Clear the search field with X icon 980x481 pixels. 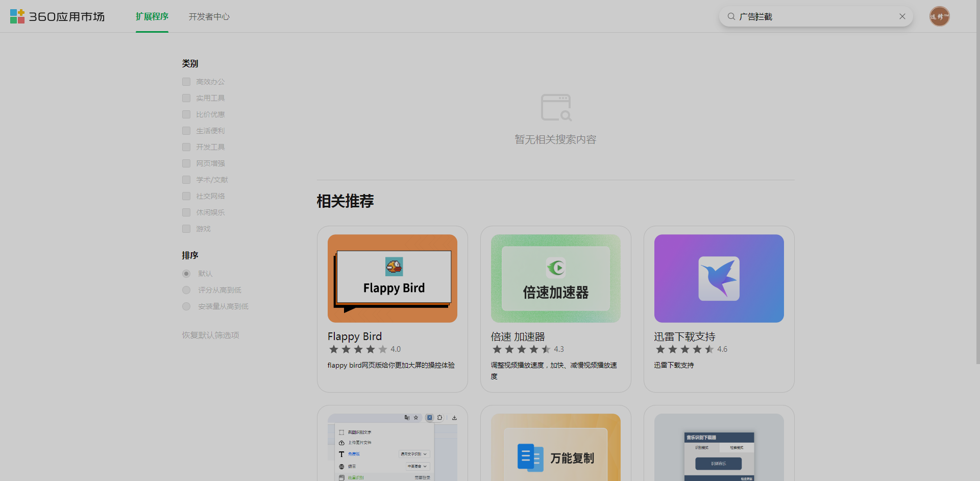902,16
